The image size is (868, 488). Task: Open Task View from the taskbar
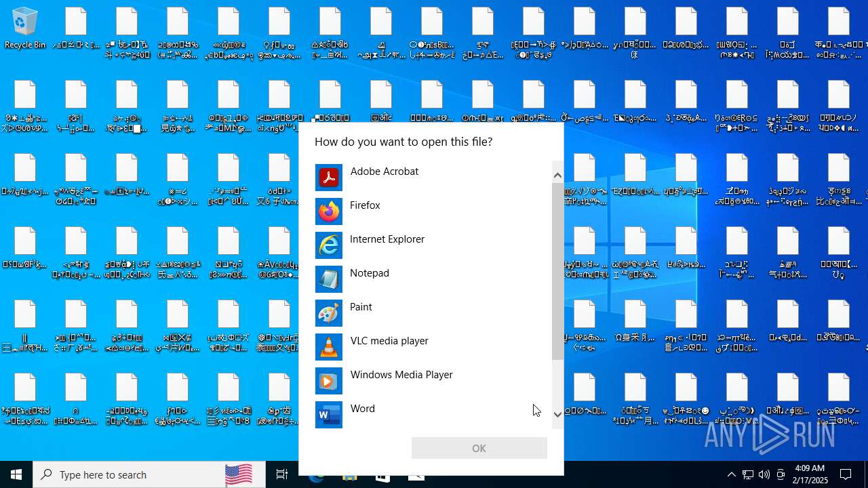pos(282,474)
